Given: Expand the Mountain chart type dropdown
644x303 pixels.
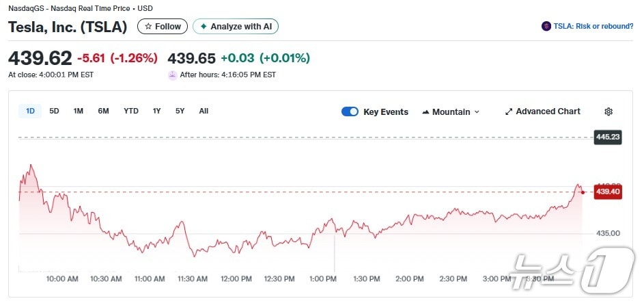Looking at the screenshot, I should coord(477,111).
